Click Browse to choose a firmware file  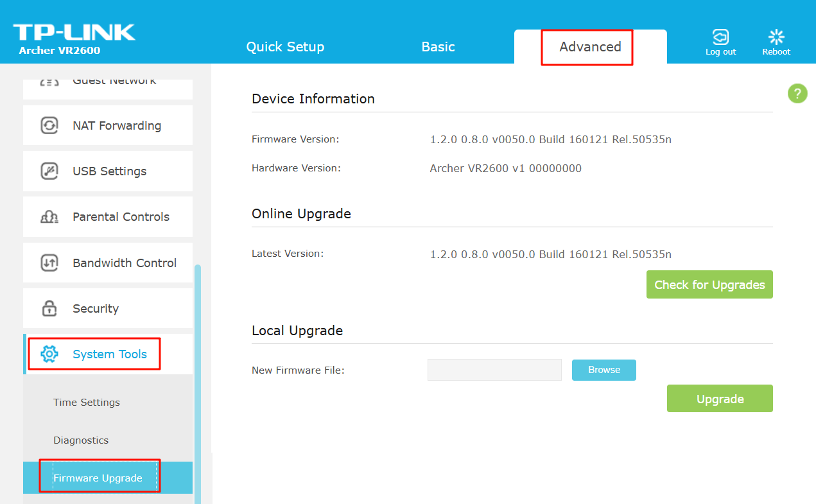pyautogui.click(x=603, y=370)
